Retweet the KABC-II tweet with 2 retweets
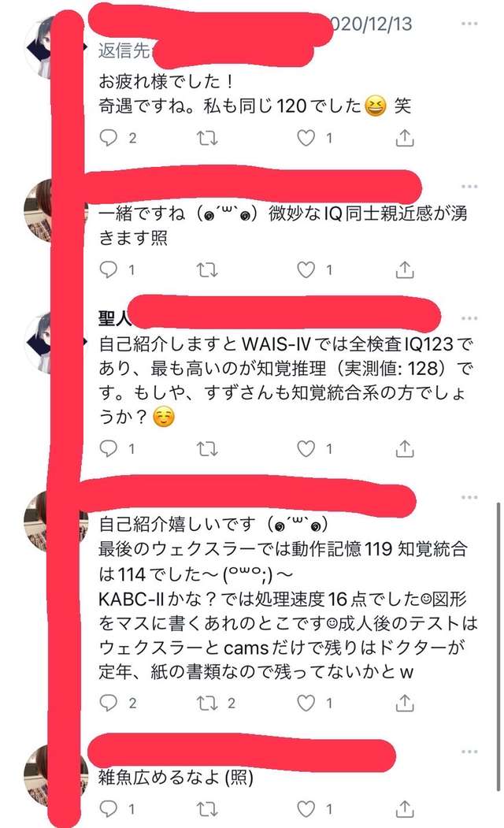 click(207, 703)
